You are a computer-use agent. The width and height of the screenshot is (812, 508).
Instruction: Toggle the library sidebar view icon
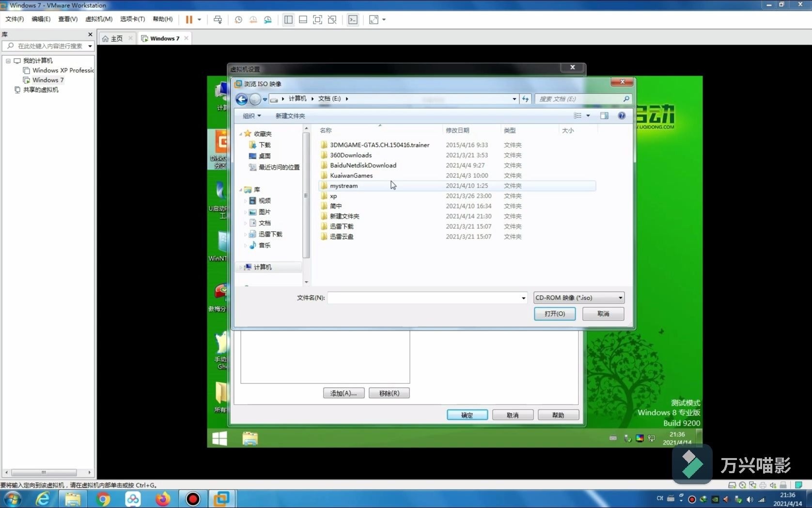pyautogui.click(x=288, y=19)
